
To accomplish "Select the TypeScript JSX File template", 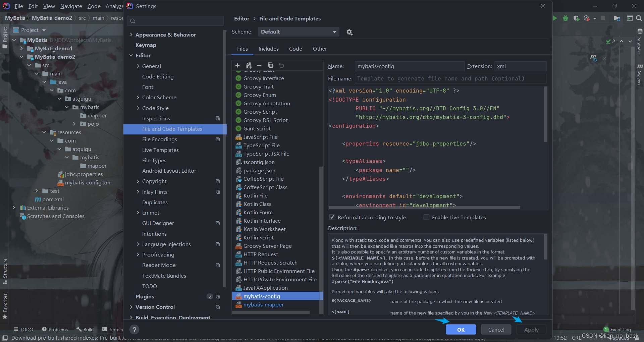I will pyautogui.click(x=266, y=154).
